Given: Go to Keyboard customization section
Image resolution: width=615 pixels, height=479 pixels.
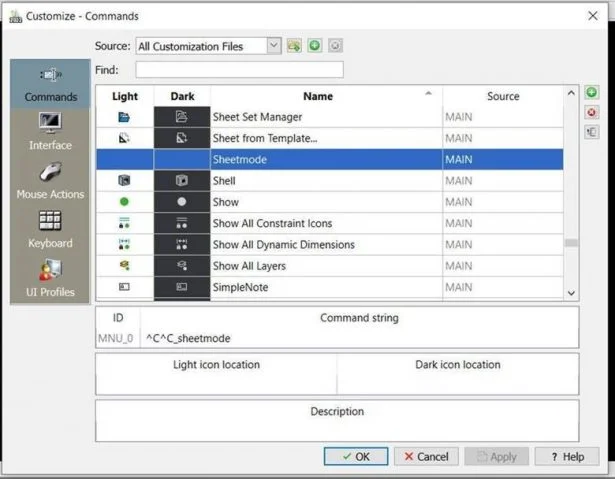Looking at the screenshot, I should click(49, 230).
